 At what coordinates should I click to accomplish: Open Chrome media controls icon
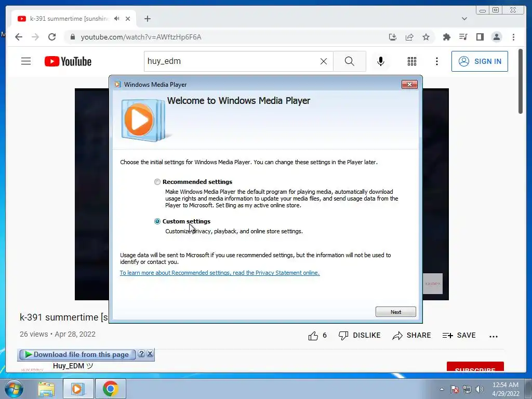pyautogui.click(x=463, y=37)
